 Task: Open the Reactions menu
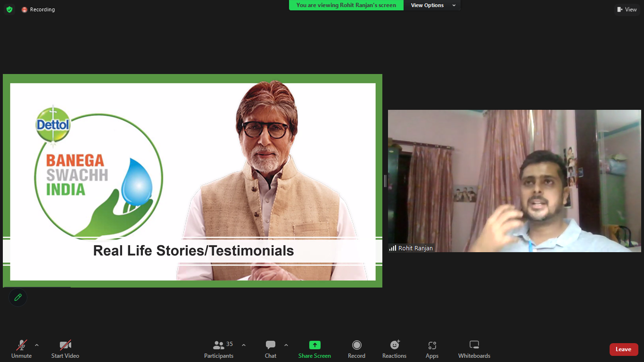coord(394,349)
